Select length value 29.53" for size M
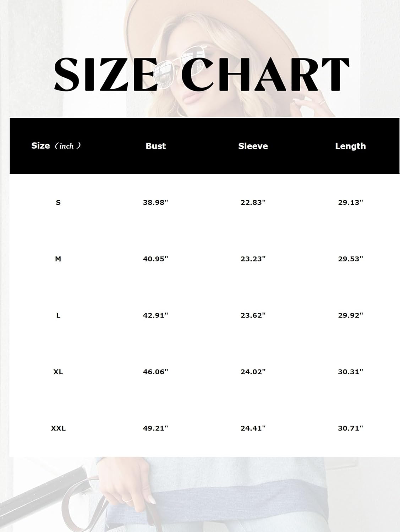 pyautogui.click(x=351, y=259)
